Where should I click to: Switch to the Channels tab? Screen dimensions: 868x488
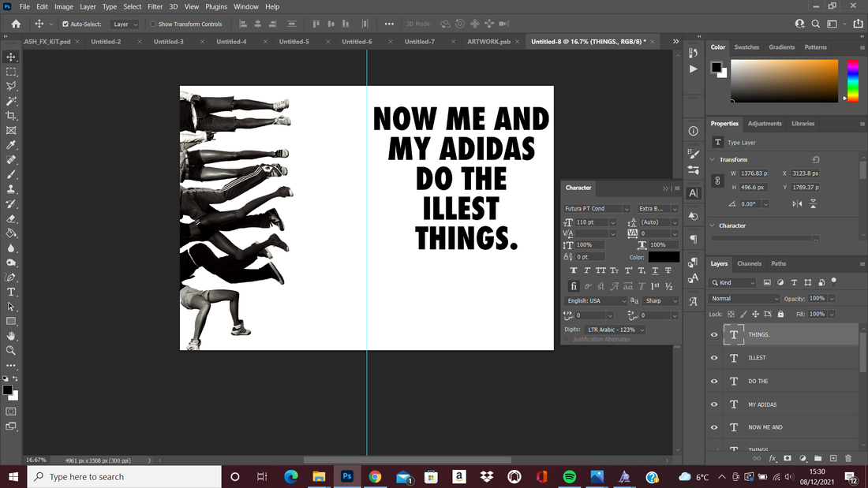pyautogui.click(x=749, y=263)
